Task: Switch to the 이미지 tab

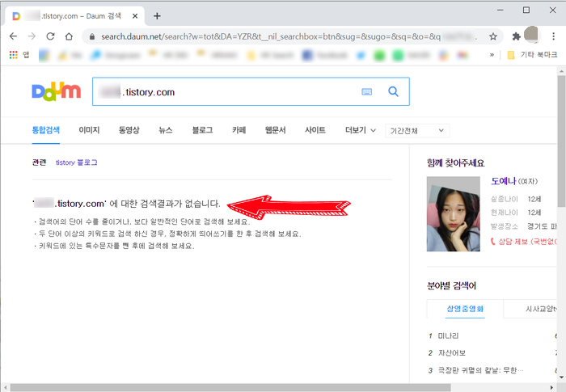Action: 89,130
